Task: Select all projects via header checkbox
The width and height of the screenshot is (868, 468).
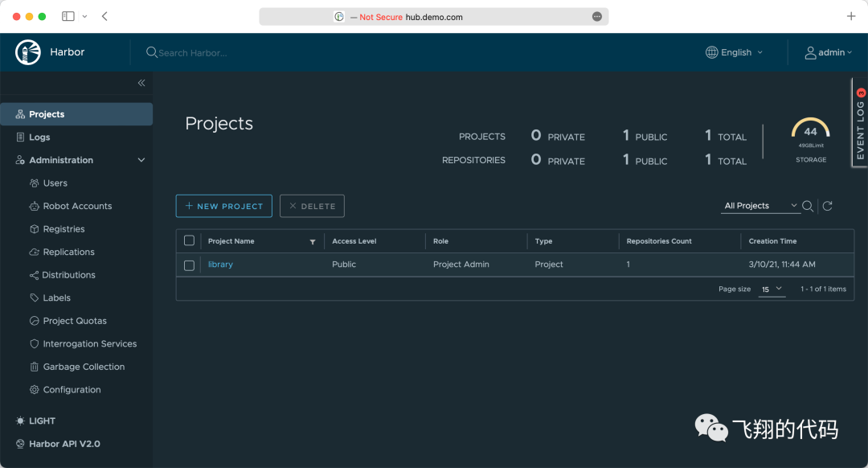Action: [x=190, y=240]
